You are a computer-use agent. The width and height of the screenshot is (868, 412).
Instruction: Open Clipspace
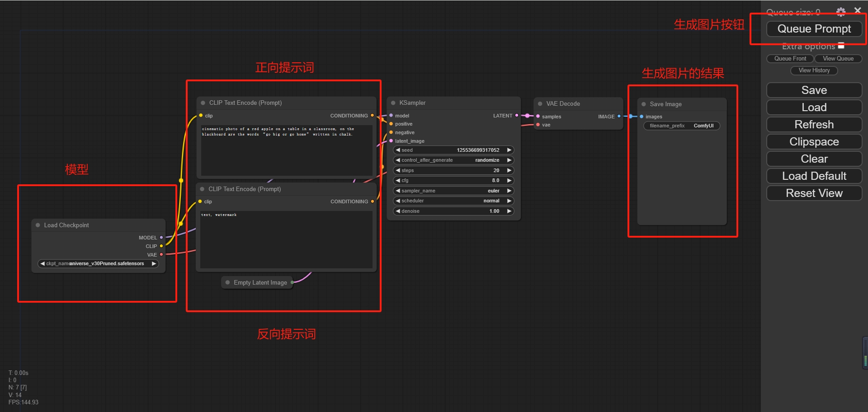[x=814, y=142]
